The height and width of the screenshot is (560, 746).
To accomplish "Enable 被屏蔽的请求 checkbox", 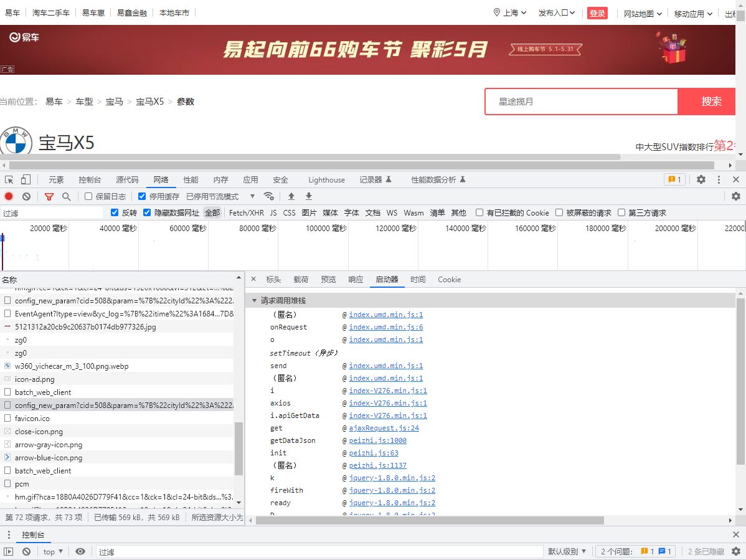I will tap(559, 212).
